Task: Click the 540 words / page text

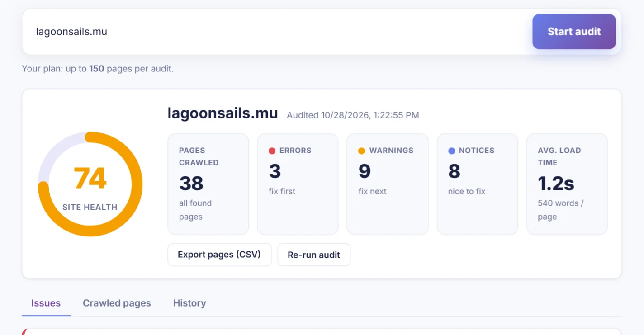Action: click(561, 210)
